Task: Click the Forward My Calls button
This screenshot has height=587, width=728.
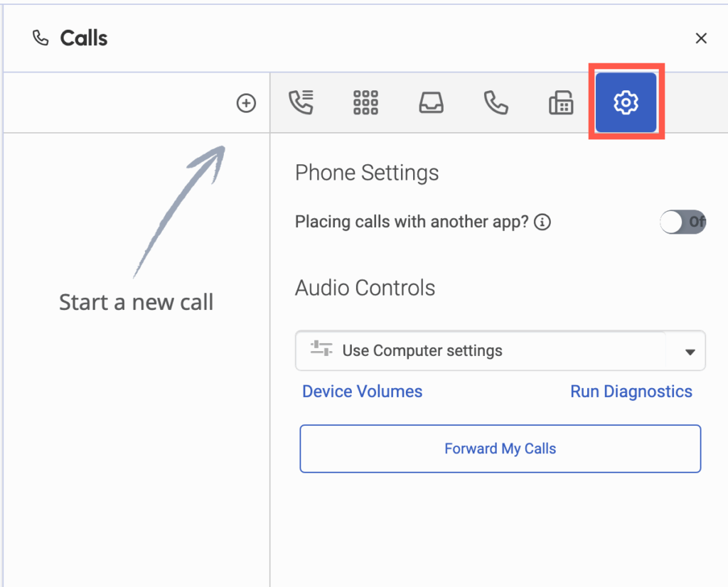Action: tap(500, 448)
